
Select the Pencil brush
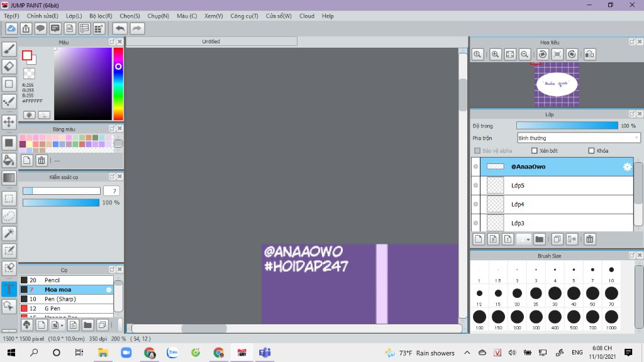point(67,280)
